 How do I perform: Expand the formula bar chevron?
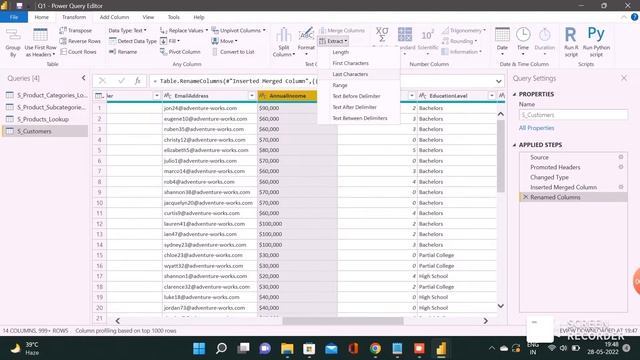pos(498,81)
